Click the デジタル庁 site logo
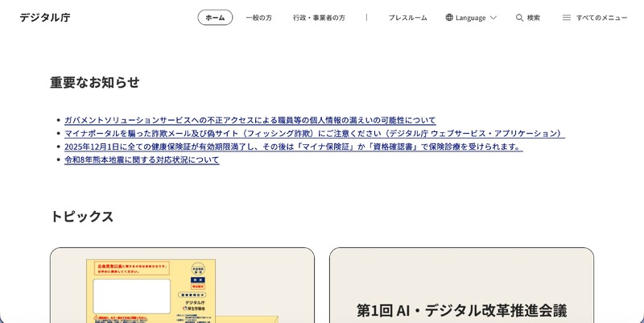644x323 pixels. tap(45, 17)
